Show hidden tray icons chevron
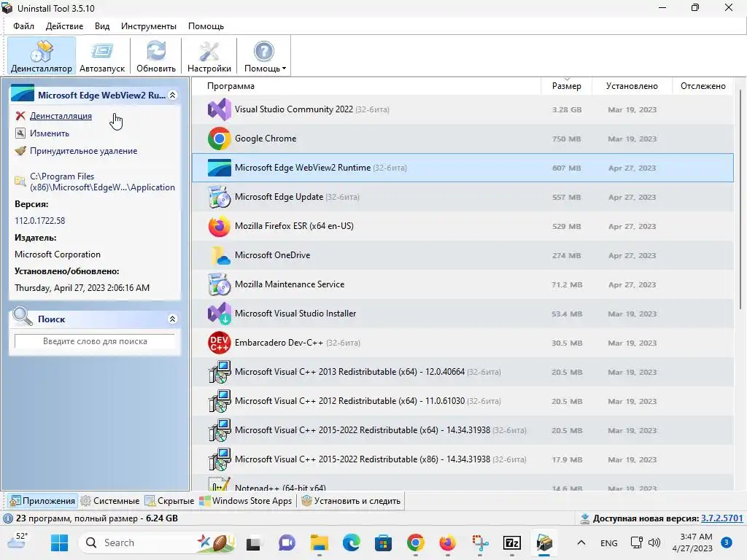 pyautogui.click(x=581, y=542)
